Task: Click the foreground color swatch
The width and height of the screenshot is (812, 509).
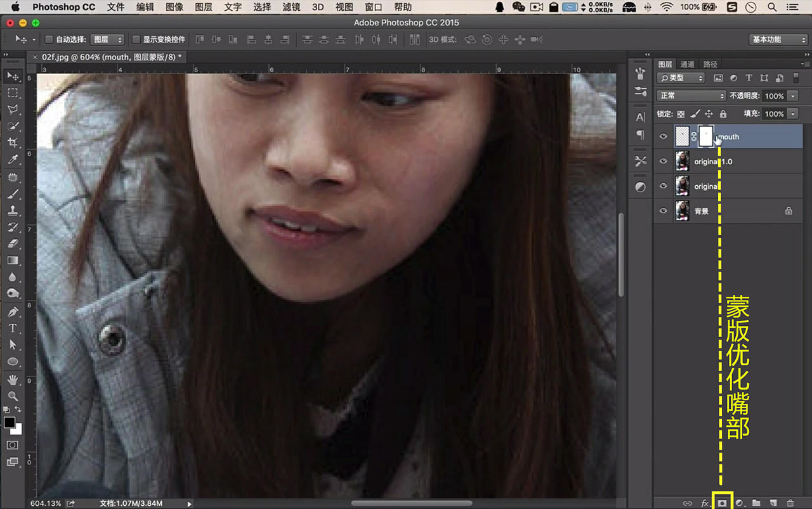Action: 10,422
